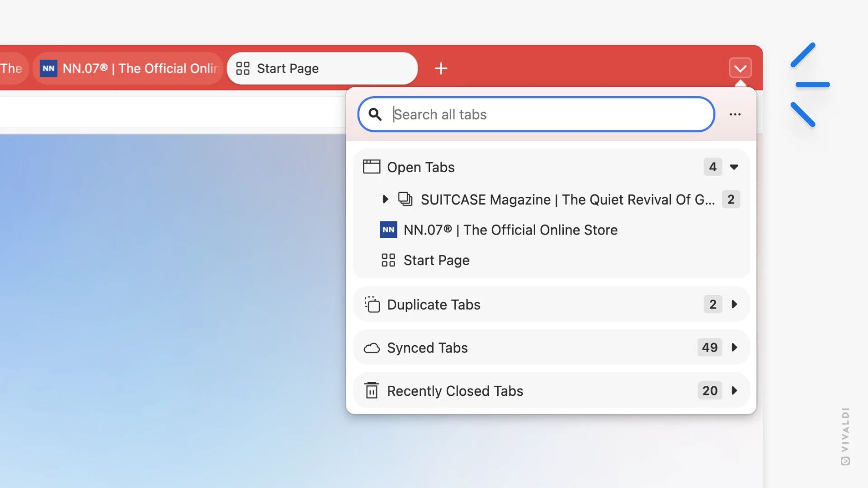Click inside the Search all tabs field

click(533, 114)
